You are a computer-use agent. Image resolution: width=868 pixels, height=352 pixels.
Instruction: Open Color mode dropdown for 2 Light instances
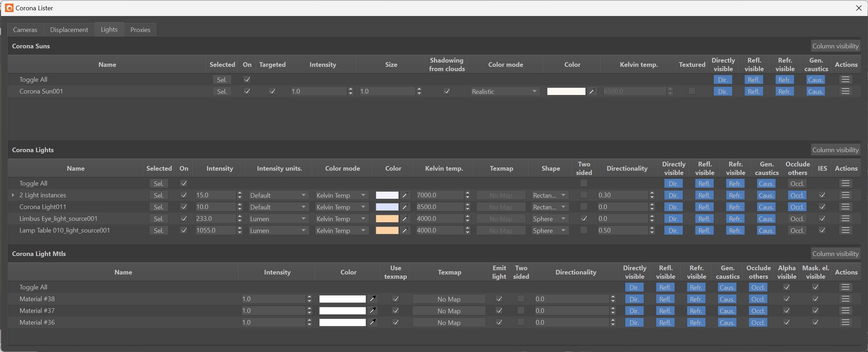341,195
